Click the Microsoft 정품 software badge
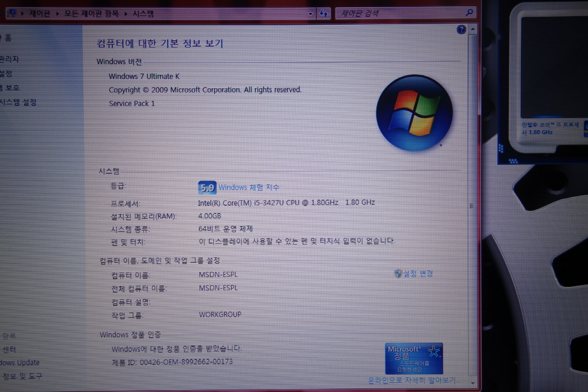Screen dimensions: 588x392 tap(414, 359)
